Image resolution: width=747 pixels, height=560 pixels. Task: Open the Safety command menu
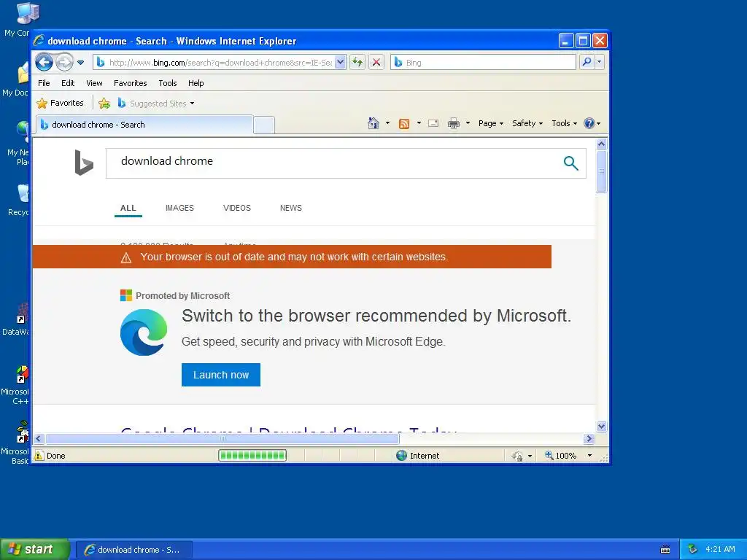click(527, 123)
